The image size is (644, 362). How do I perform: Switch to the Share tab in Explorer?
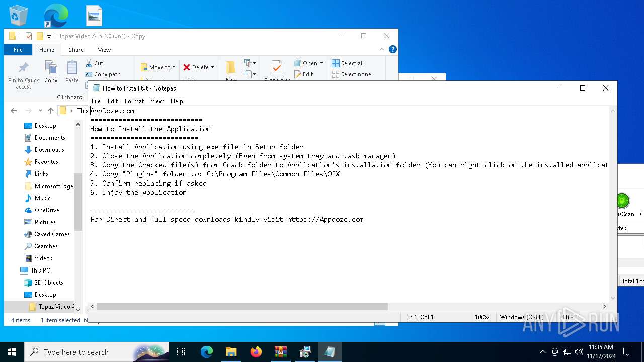(x=76, y=50)
